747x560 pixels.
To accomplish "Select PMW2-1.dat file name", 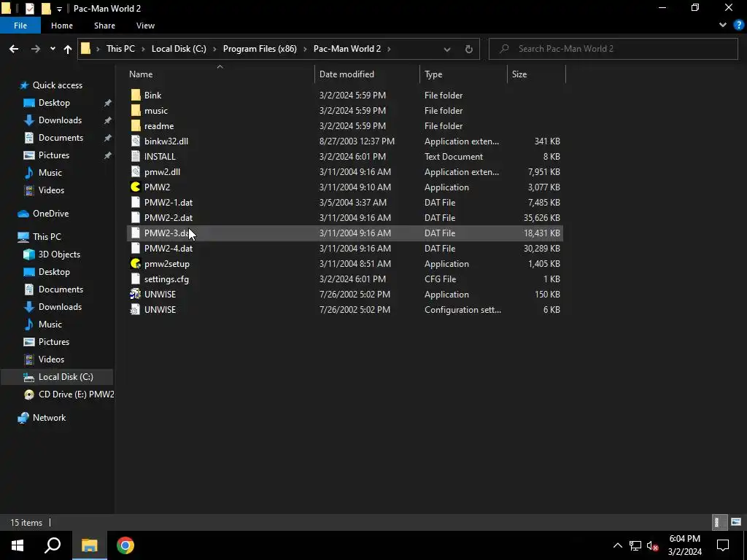I will point(169,203).
